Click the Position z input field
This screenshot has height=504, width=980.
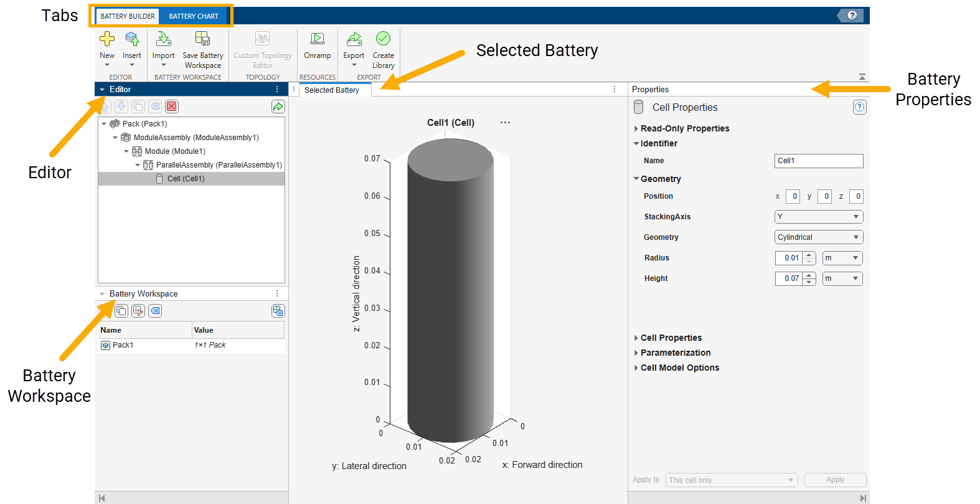click(x=856, y=196)
